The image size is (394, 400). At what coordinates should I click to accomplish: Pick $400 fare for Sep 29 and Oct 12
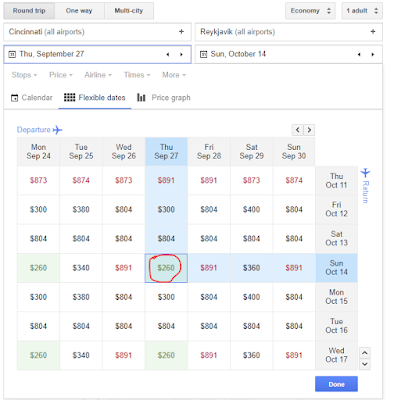point(251,209)
